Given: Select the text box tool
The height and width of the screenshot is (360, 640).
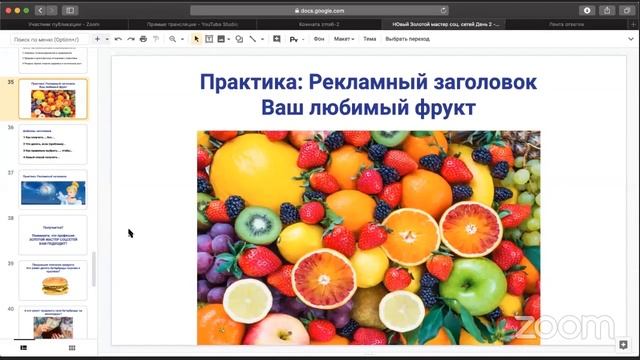Looking at the screenshot, I should [x=209, y=39].
